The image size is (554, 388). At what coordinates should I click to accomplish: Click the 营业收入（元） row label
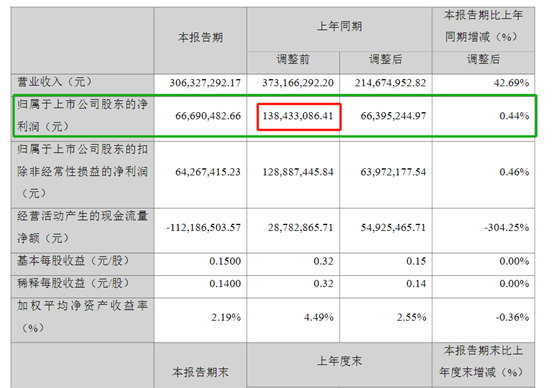point(54,82)
